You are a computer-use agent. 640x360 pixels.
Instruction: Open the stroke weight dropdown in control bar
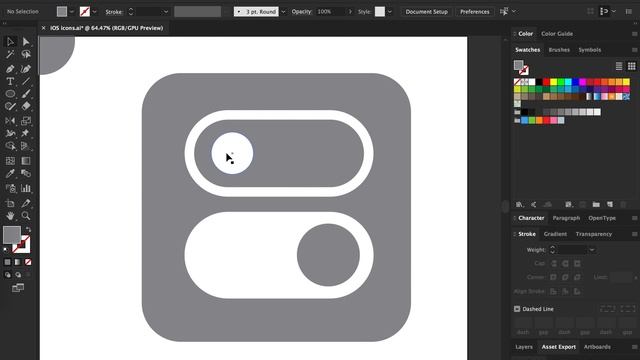[x=166, y=12]
